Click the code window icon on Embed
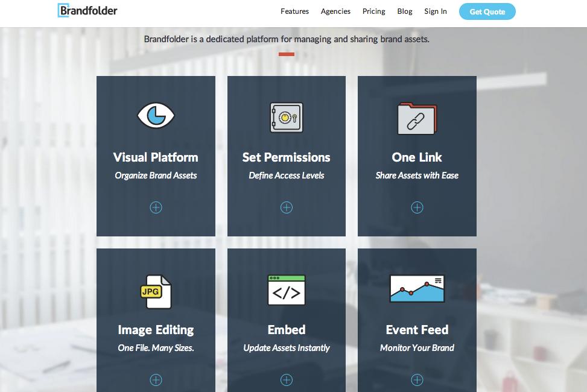Viewport: 587px width, 392px height. coord(287,290)
